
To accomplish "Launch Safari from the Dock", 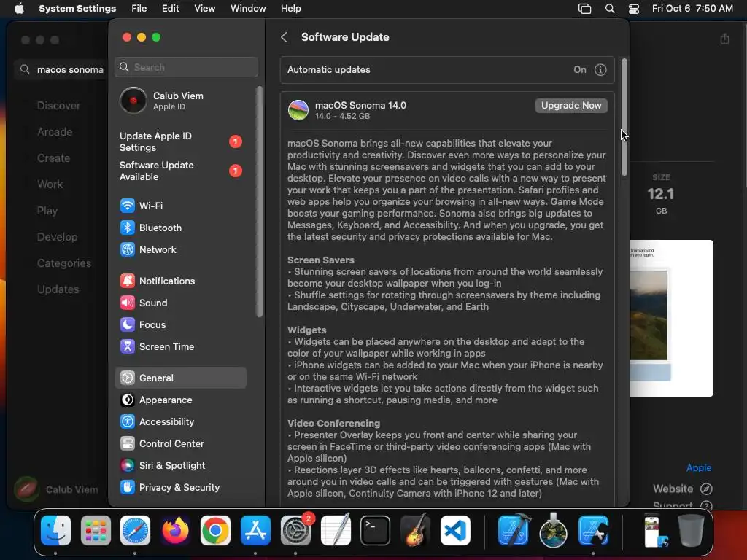I will point(135,530).
